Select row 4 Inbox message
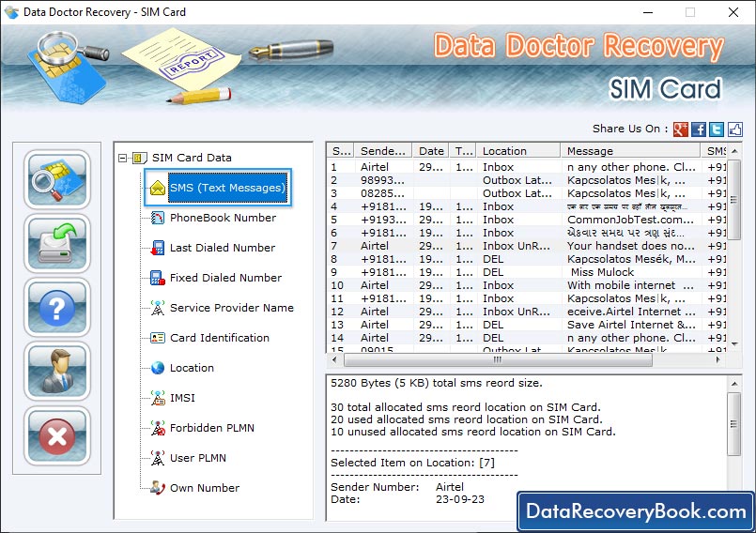756x533 pixels. (527, 206)
